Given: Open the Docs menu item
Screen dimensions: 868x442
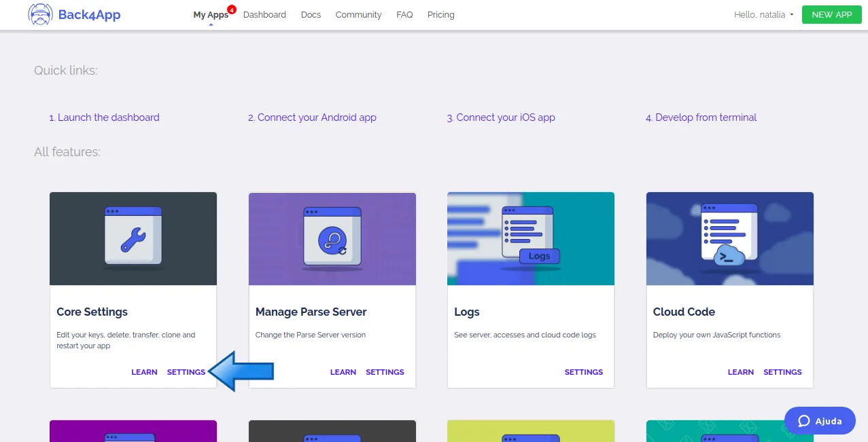Looking at the screenshot, I should (311, 14).
